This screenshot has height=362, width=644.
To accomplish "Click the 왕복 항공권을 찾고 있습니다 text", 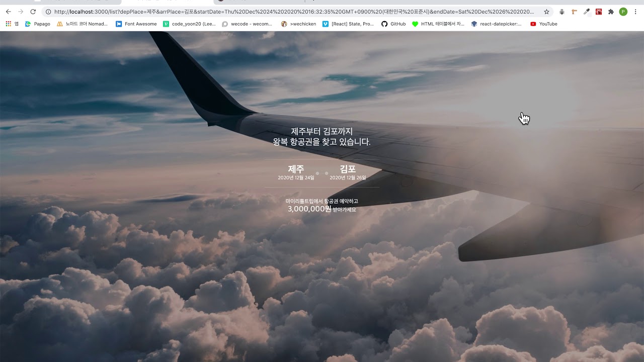I will click(x=321, y=142).
